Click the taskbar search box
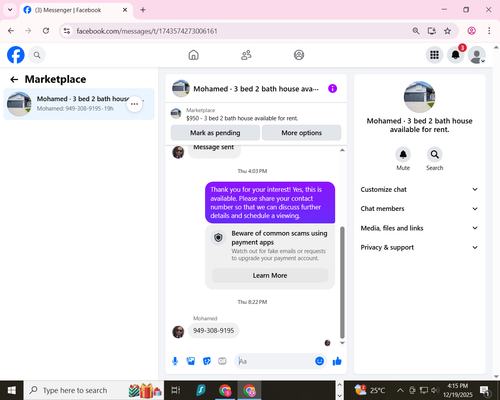 pyautogui.click(x=94, y=390)
